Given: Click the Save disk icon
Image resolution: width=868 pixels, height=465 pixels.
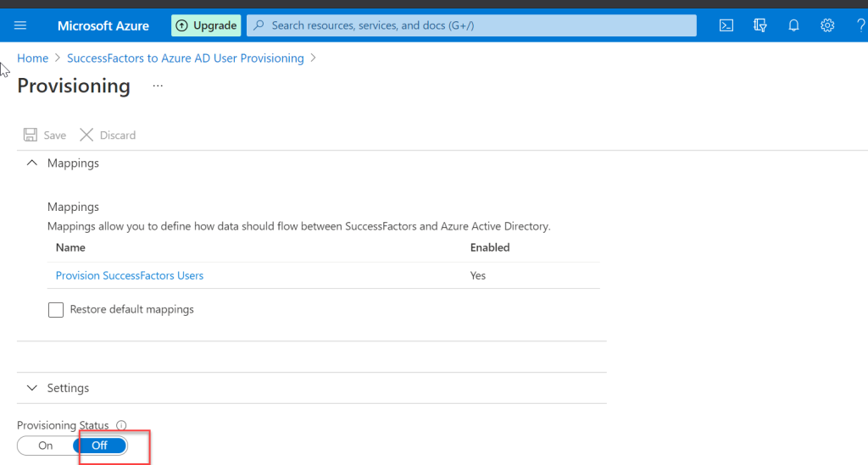Looking at the screenshot, I should pyautogui.click(x=31, y=135).
